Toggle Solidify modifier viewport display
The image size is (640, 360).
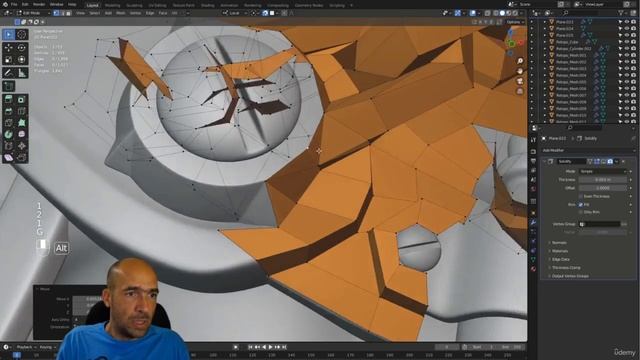click(x=603, y=162)
